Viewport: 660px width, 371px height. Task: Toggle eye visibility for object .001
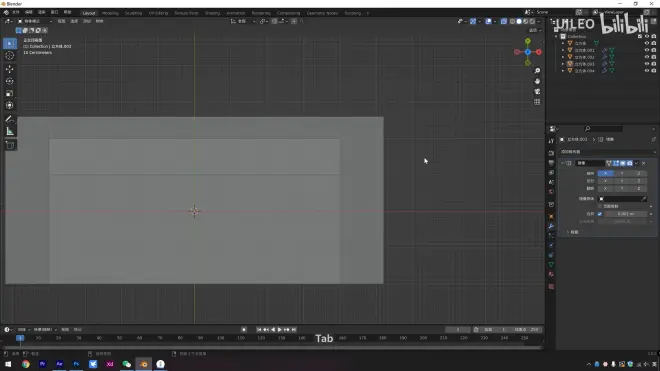coord(647,50)
